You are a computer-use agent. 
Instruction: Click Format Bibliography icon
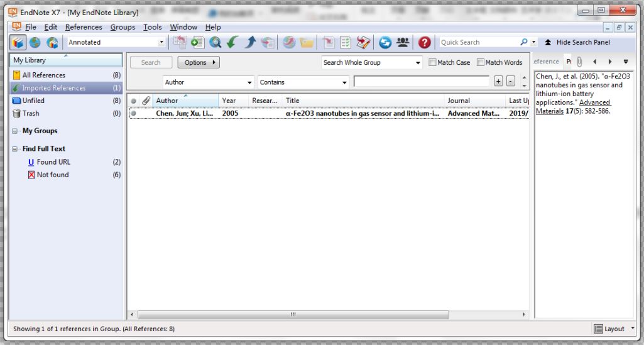346,42
